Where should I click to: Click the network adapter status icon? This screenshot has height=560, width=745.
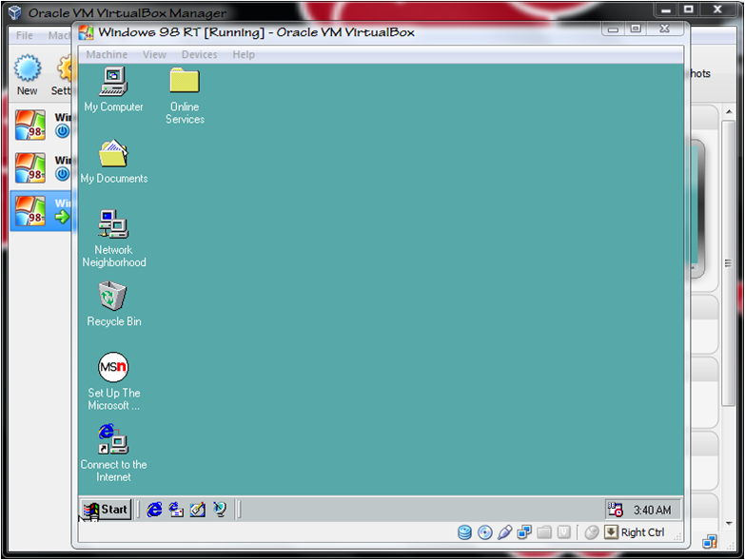(524, 532)
